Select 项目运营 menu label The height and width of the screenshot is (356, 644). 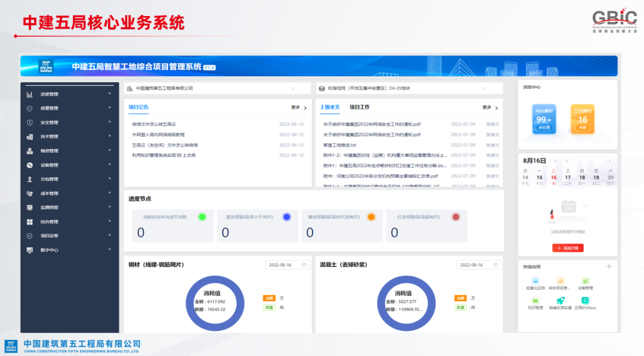point(49,236)
